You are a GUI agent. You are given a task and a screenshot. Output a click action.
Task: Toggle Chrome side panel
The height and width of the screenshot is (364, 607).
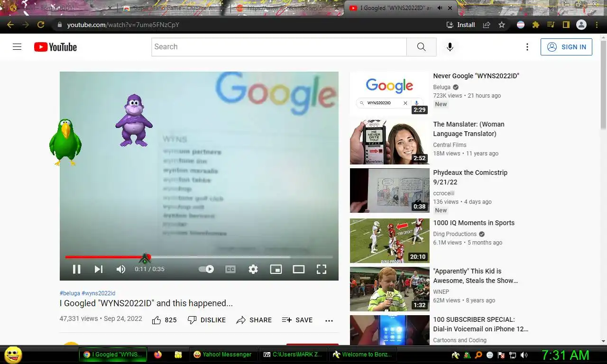tap(566, 25)
